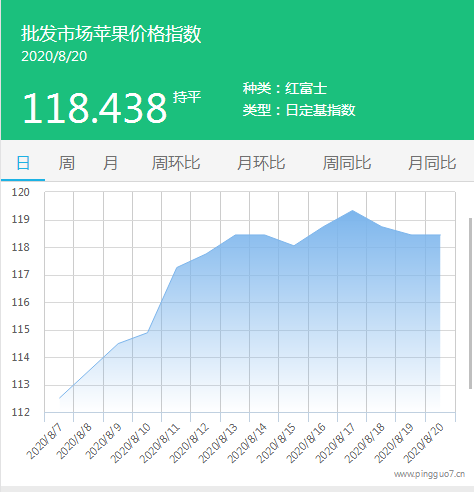This screenshot has height=492, width=474.
Task: Click the index value 118.438
Action: click(x=95, y=108)
